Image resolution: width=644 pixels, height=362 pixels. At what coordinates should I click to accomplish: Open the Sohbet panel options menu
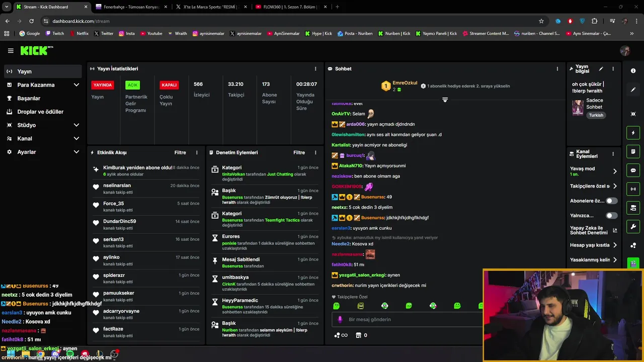pyautogui.click(x=557, y=69)
